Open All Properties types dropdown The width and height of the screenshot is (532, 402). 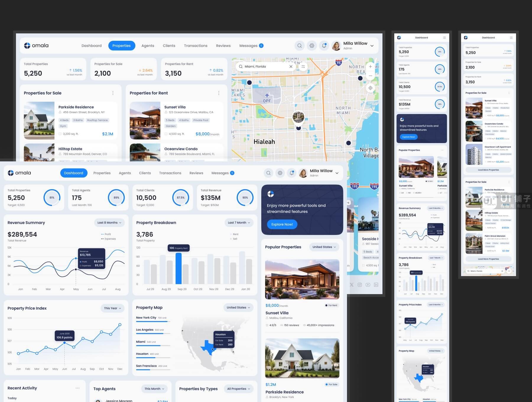[239, 389]
